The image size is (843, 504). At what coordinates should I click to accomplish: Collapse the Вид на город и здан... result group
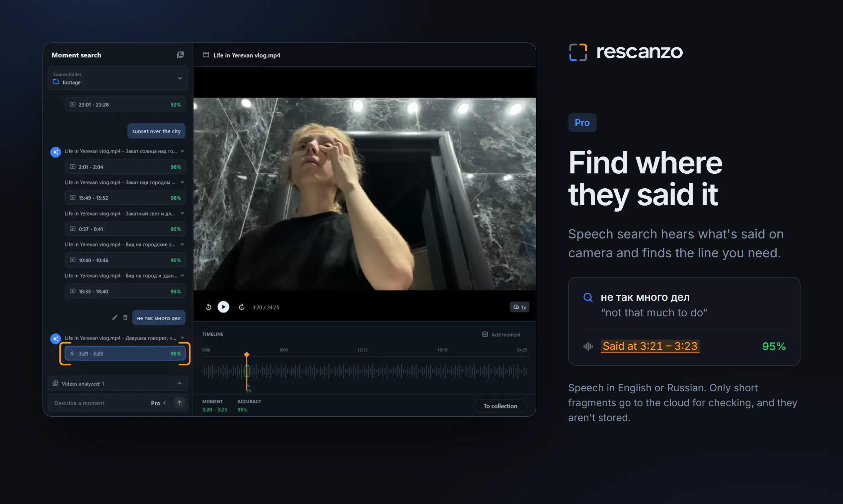coord(183,276)
